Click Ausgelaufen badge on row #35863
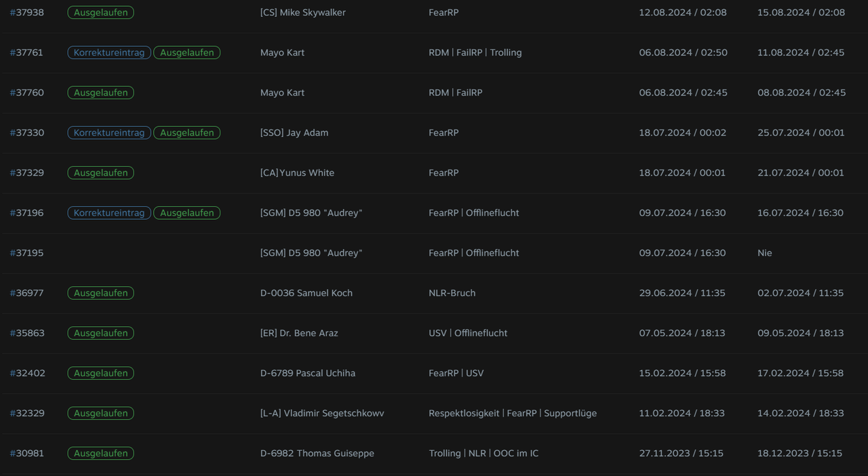This screenshot has width=868, height=476. 100,332
